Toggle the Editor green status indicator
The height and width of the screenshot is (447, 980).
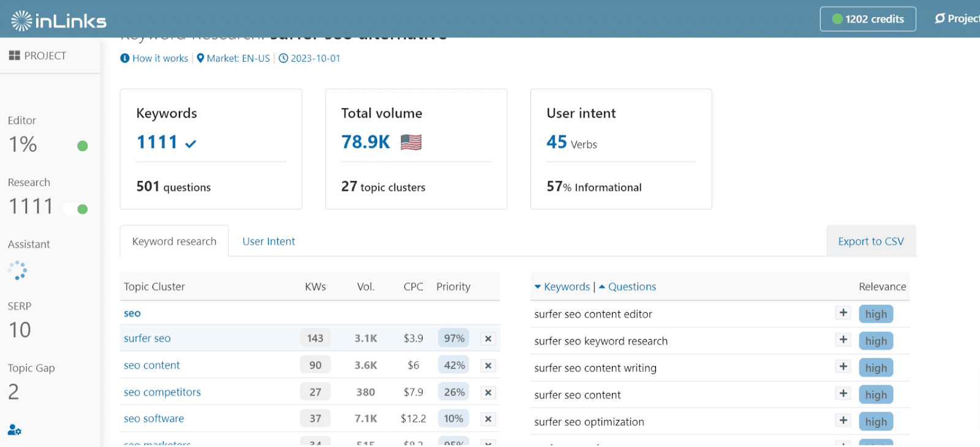tap(83, 146)
